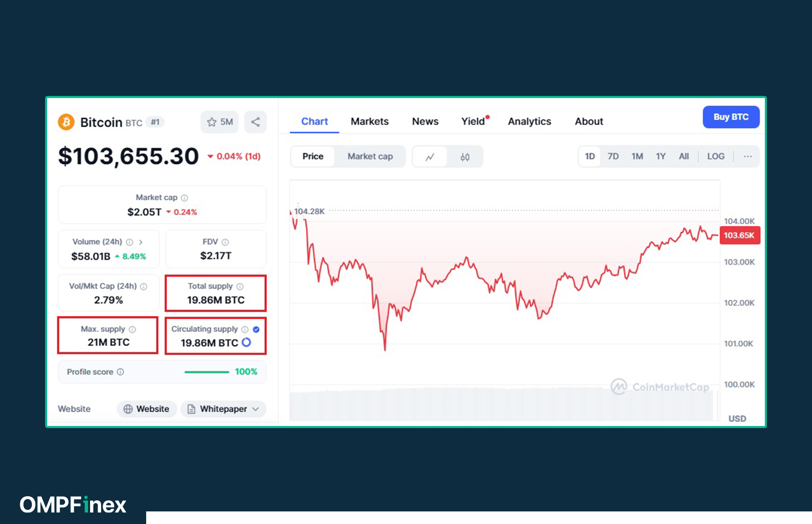Open the Bitcoin Website link

[x=147, y=409]
